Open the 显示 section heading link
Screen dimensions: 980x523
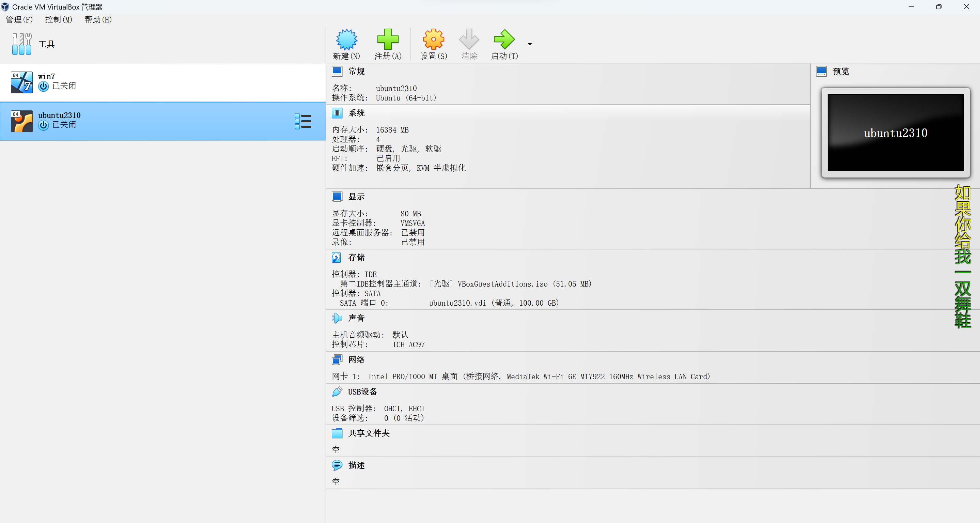point(356,197)
